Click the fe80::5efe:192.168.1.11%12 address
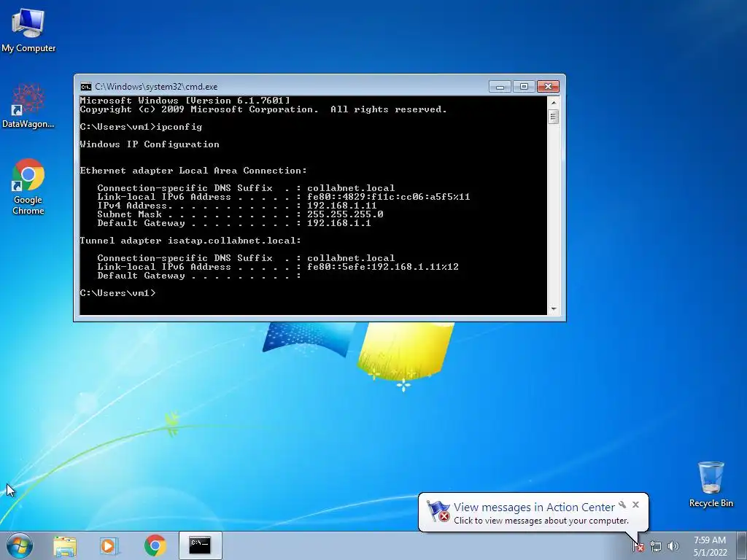Viewport: 747px width, 560px height. pyautogui.click(x=382, y=267)
